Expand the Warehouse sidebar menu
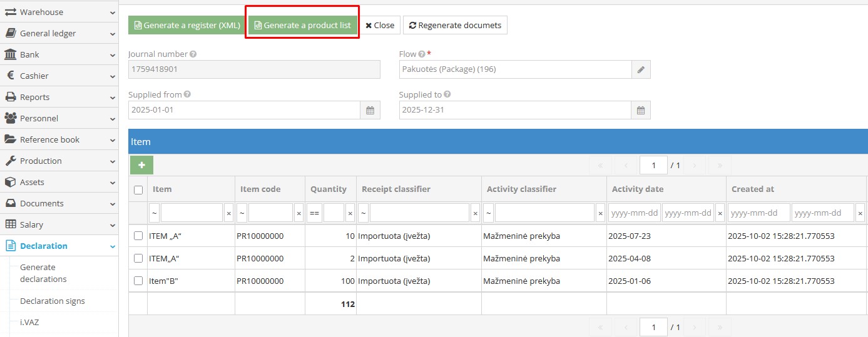868x337 pixels. [59, 12]
